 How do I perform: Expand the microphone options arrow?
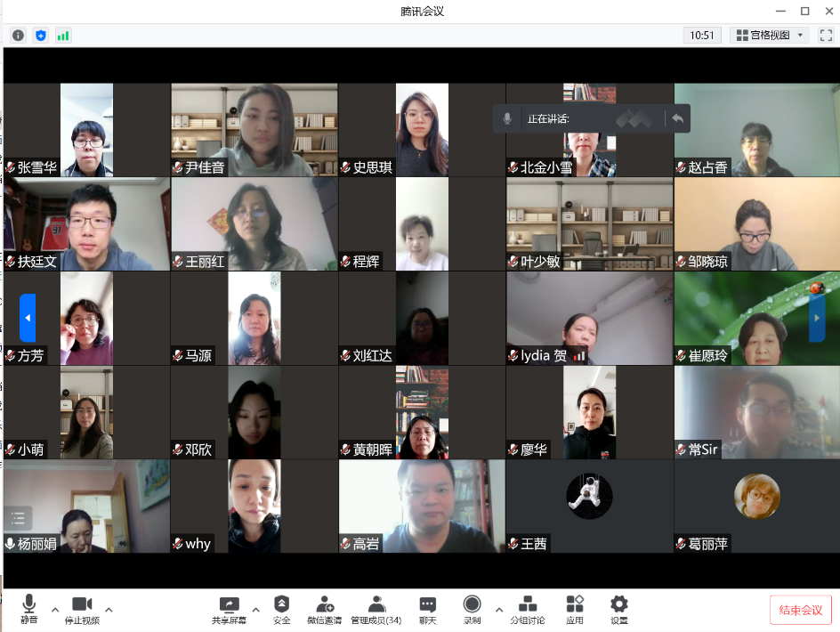[54, 612]
